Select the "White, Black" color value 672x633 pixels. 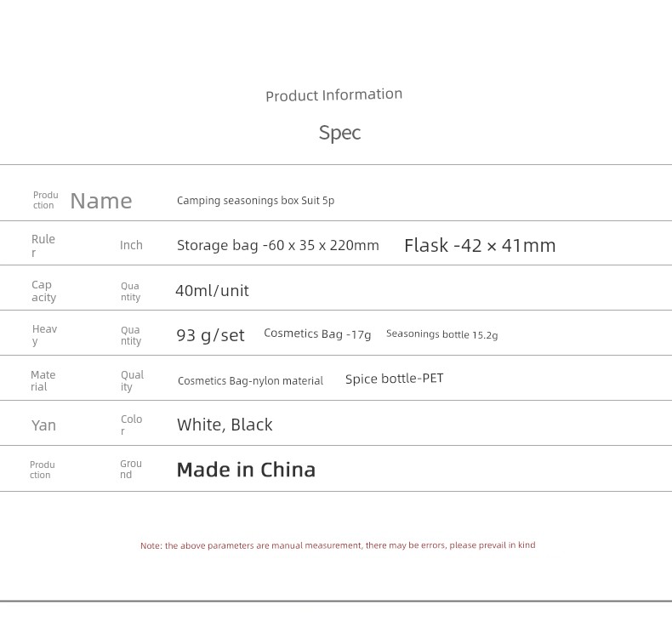pyautogui.click(x=225, y=425)
